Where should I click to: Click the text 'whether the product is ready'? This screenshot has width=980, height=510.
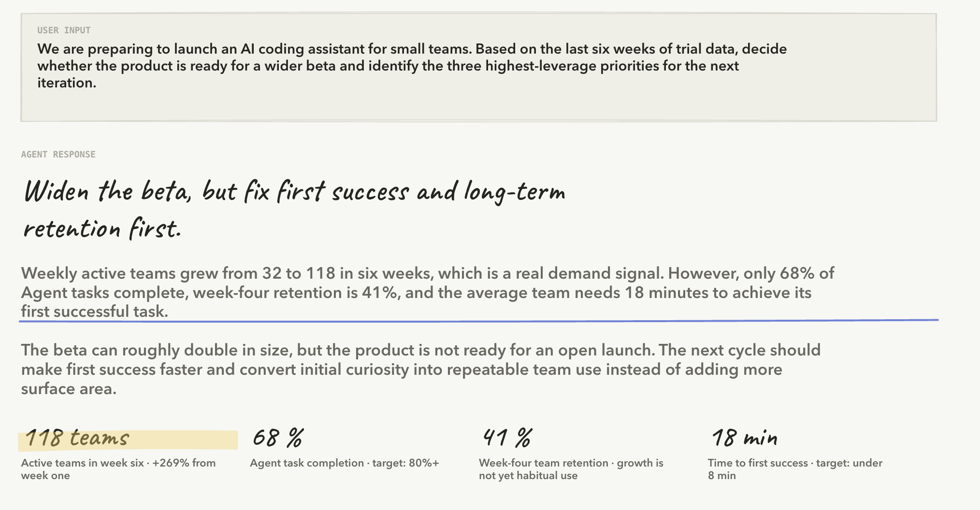click(128, 66)
